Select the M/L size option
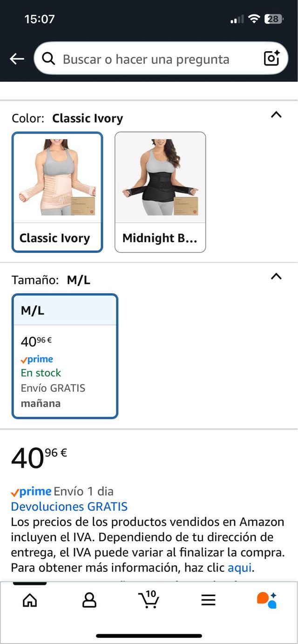298x644 pixels. pos(65,355)
